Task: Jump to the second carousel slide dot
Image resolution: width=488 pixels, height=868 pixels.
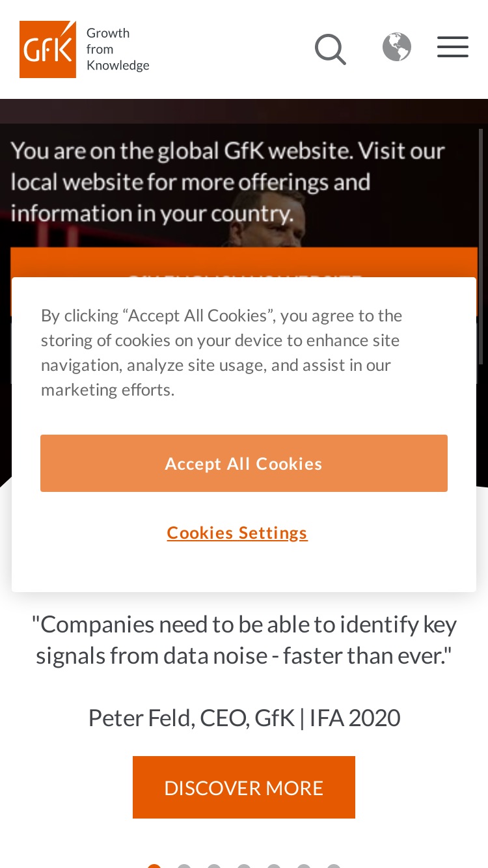Action: point(184,865)
